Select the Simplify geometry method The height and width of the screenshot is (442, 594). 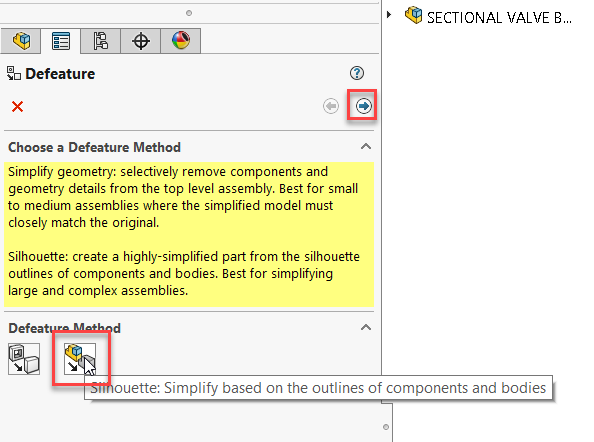tap(24, 359)
